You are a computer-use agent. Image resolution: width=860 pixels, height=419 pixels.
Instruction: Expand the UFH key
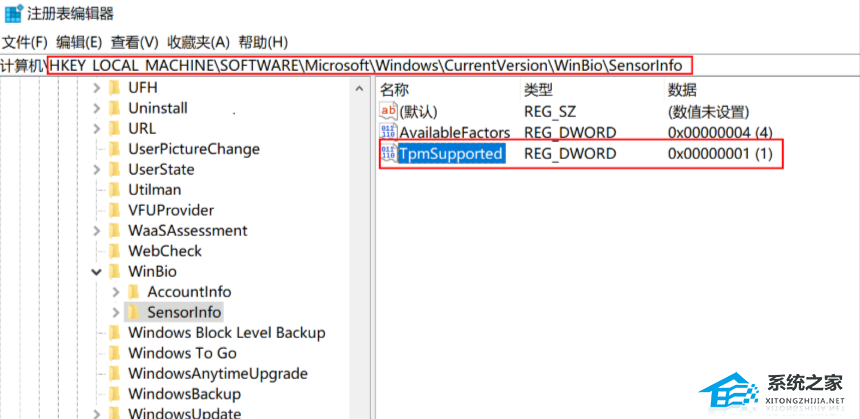97,88
